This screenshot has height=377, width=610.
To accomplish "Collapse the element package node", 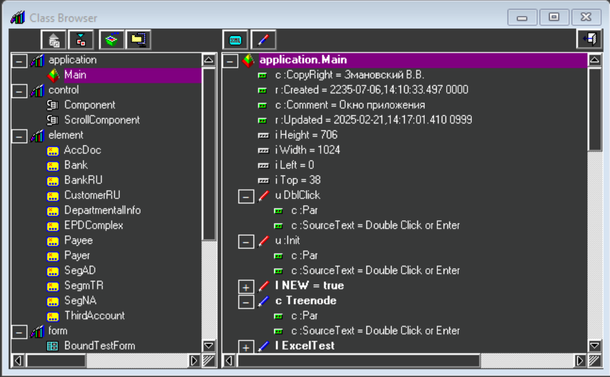I will (19, 136).
